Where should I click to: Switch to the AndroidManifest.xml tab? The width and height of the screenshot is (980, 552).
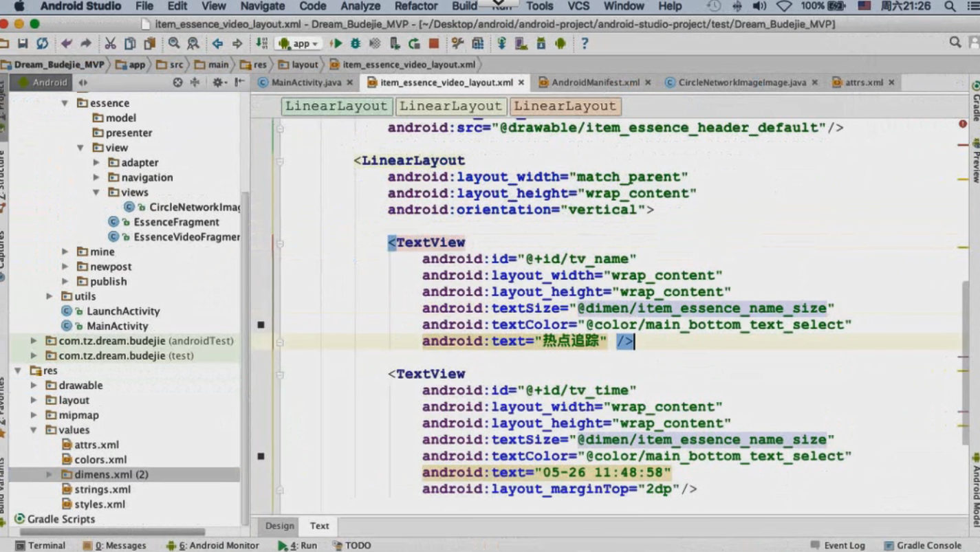pyautogui.click(x=596, y=82)
